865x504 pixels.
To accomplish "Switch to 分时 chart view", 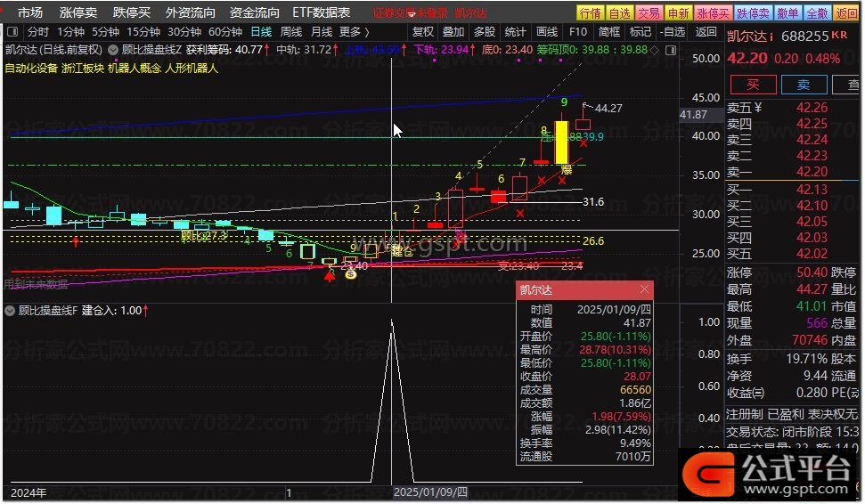I will coord(38,32).
